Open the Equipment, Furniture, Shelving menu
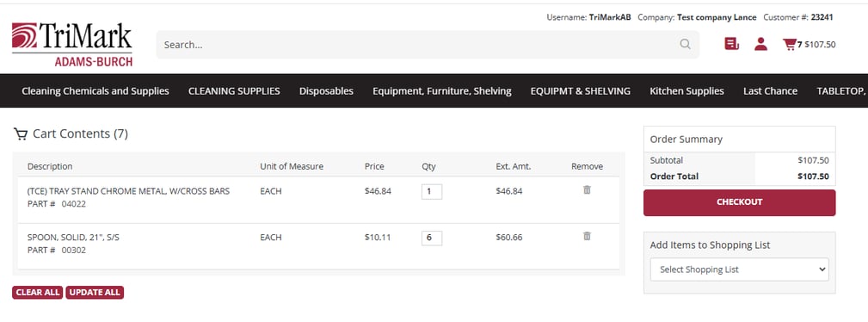The image size is (868, 322). (442, 91)
